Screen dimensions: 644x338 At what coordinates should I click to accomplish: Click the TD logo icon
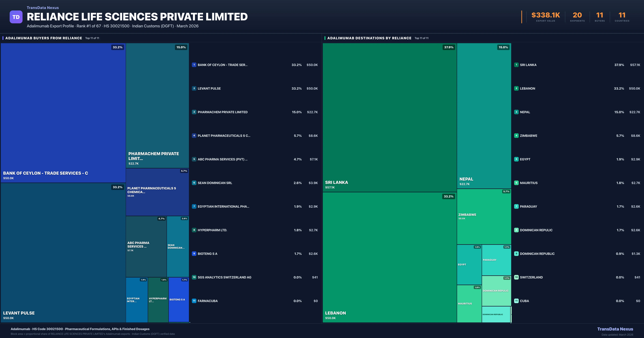coord(16,16)
